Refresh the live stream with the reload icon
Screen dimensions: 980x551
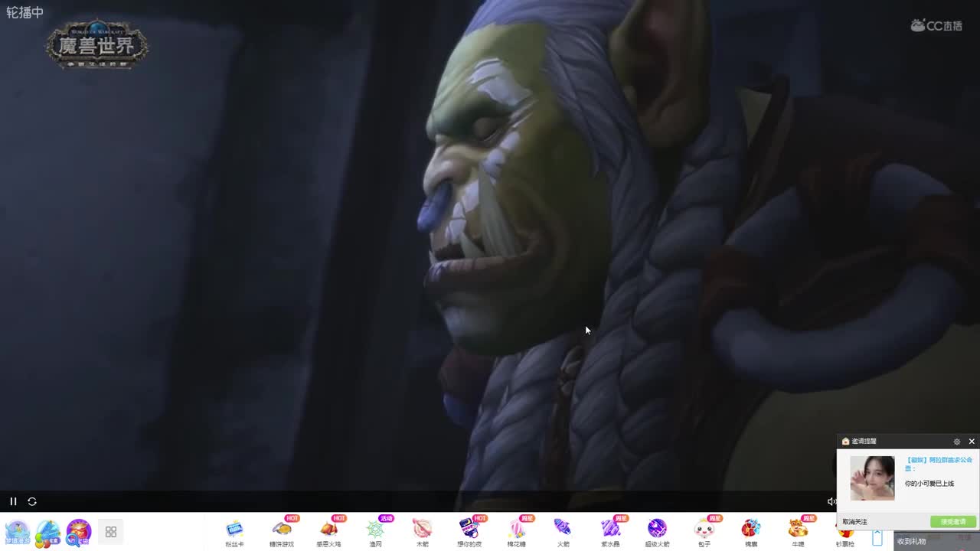(32, 501)
